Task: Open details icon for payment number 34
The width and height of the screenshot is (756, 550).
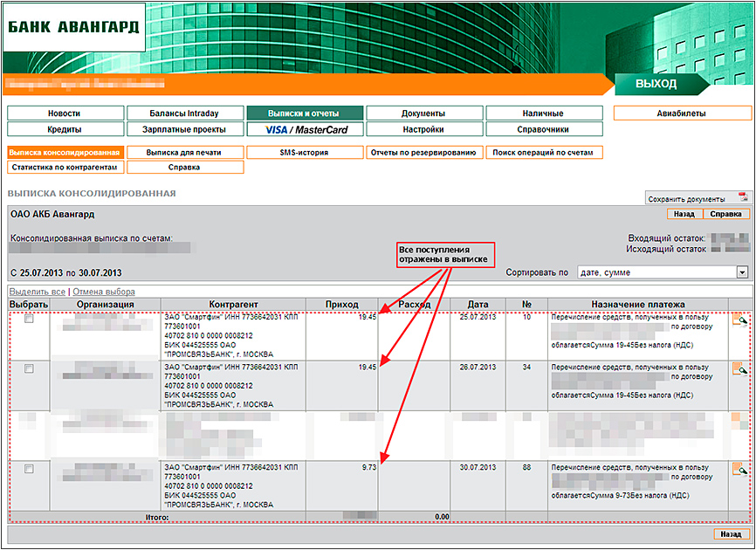Action: (739, 369)
